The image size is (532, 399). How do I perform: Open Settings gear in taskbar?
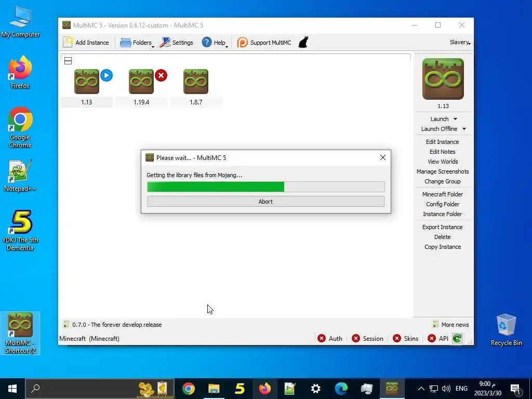[x=316, y=389]
